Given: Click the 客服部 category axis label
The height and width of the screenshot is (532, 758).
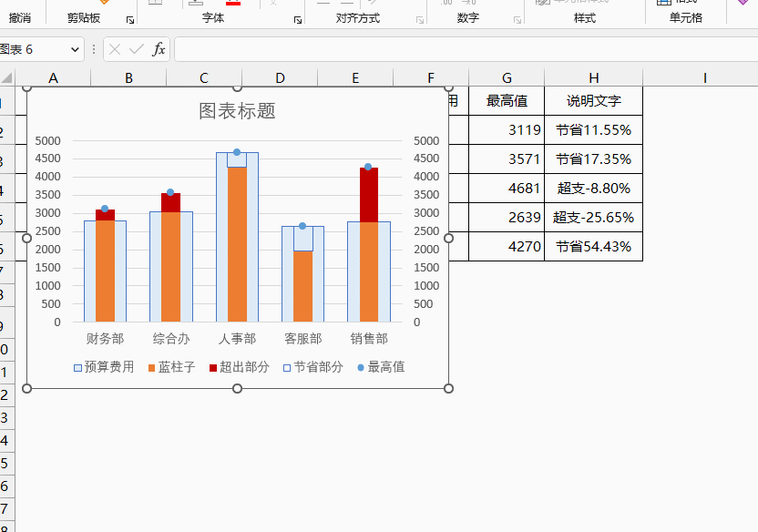Looking at the screenshot, I should tap(303, 339).
